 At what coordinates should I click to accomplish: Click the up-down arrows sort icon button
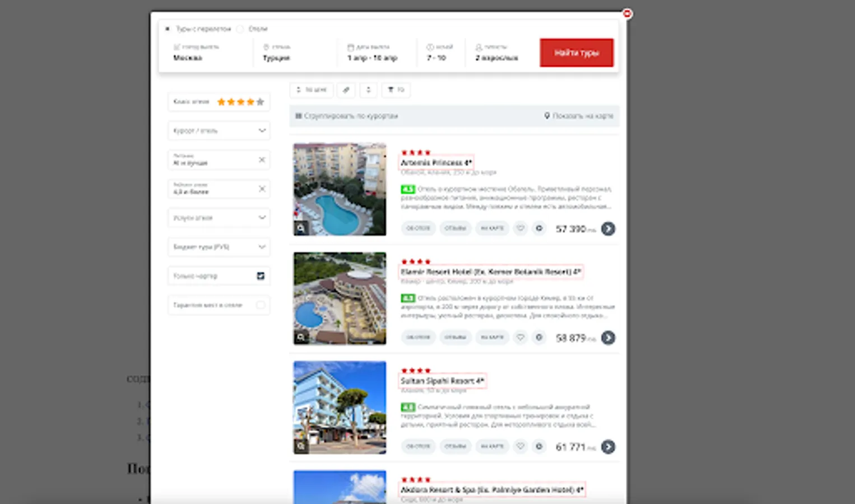click(368, 90)
